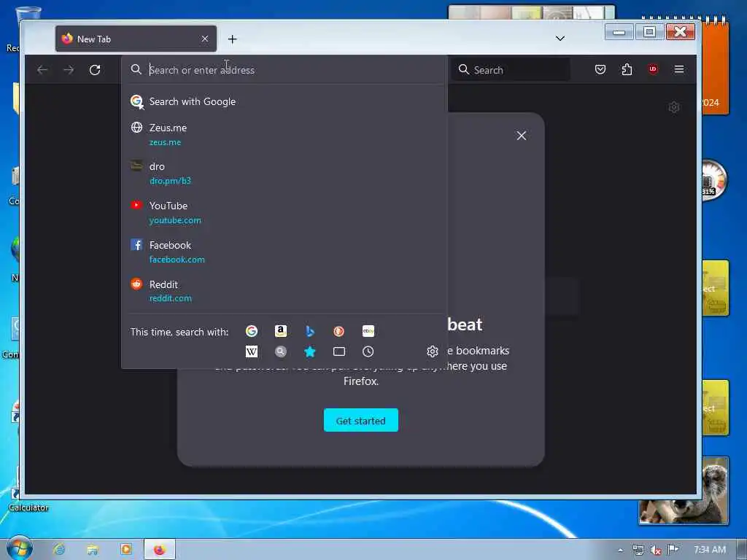
Task: Click the reddit.com URL text
Action: tap(170, 298)
